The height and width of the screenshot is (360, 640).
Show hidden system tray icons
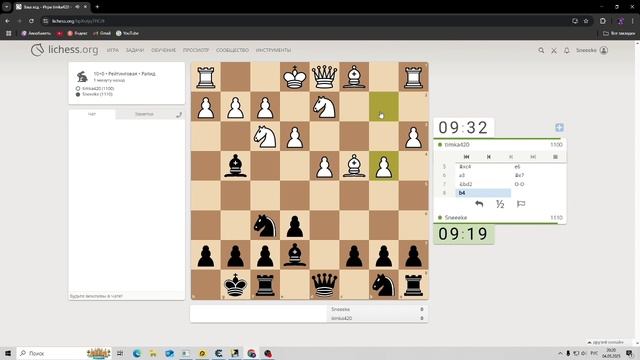coord(560,353)
